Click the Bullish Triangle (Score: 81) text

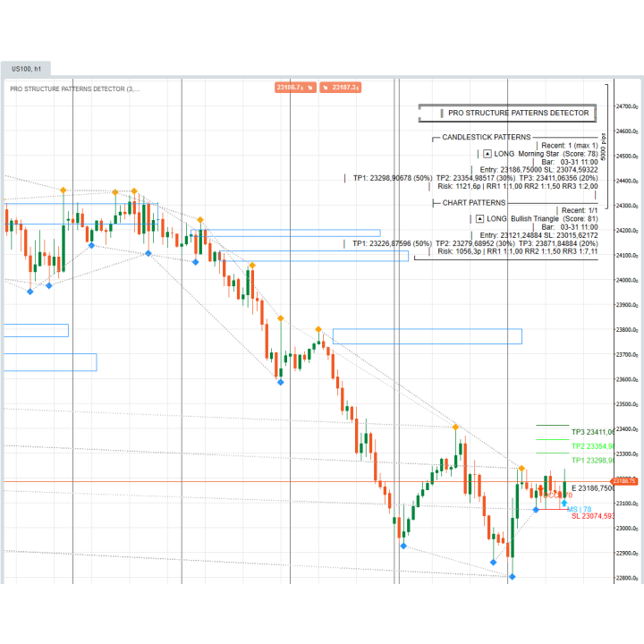click(x=554, y=218)
